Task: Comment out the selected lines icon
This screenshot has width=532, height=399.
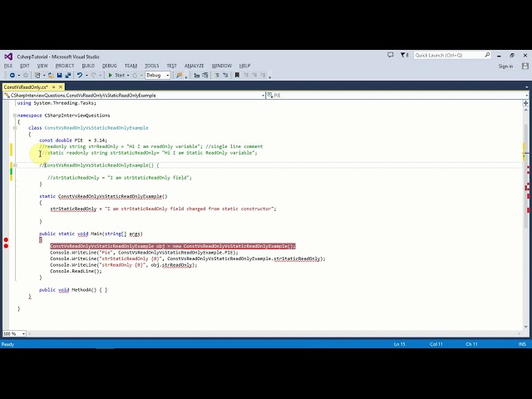Action: [197, 76]
